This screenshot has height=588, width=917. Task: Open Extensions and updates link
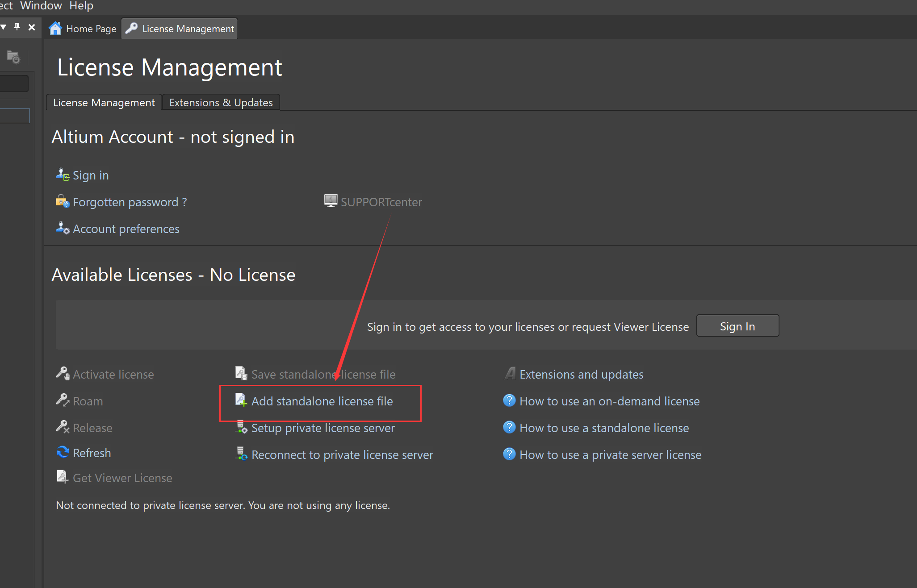[x=582, y=375]
